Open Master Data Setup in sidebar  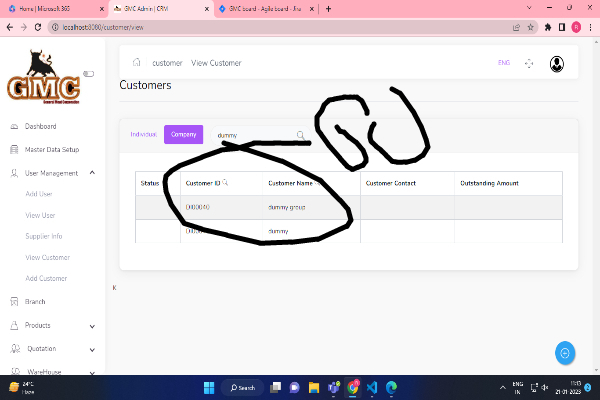coord(51,150)
